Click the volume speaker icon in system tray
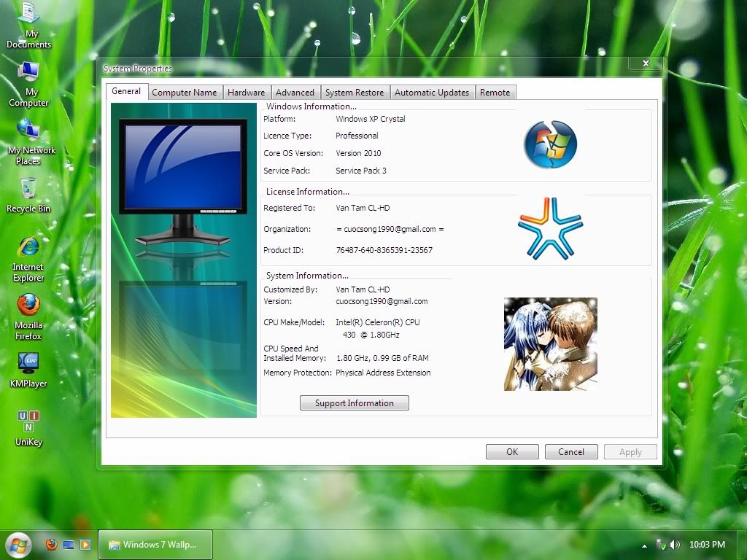The height and width of the screenshot is (560, 747). click(674, 545)
